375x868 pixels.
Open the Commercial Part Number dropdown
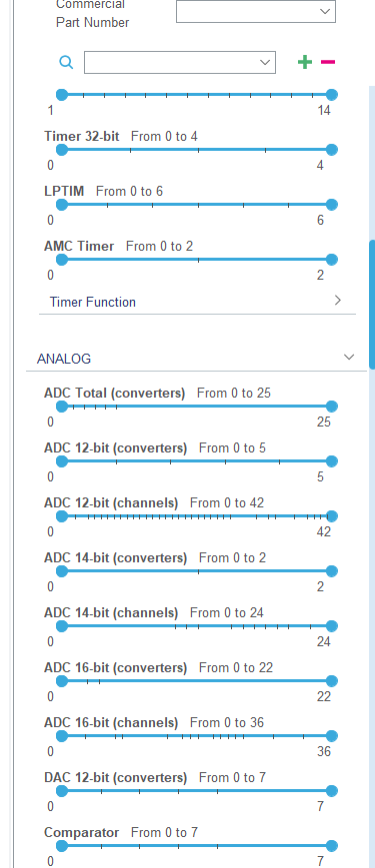255,11
